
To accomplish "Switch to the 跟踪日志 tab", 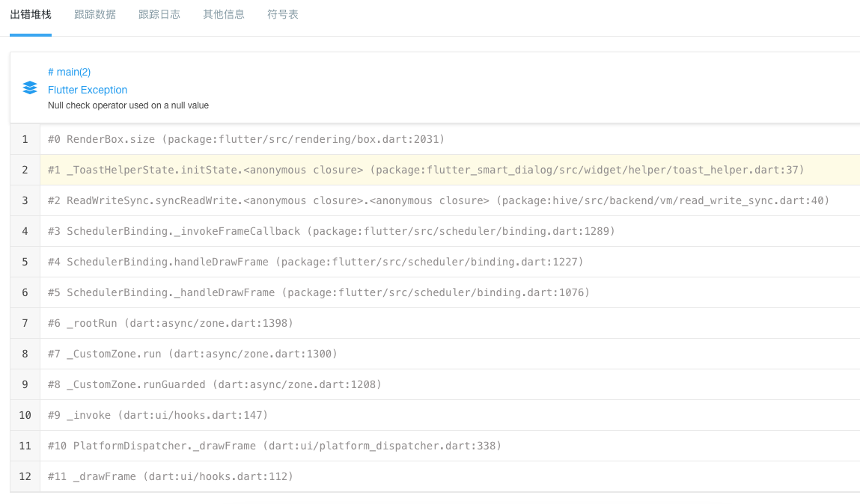I will (x=159, y=13).
